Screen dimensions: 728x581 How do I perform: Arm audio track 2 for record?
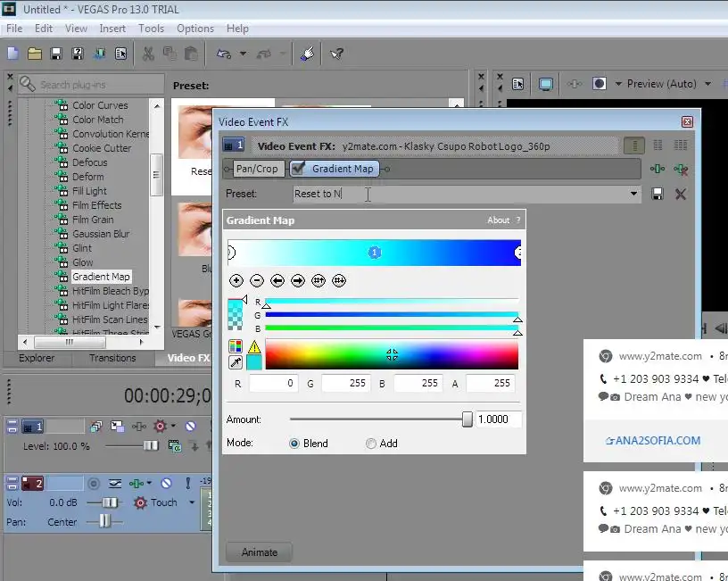(x=94, y=484)
